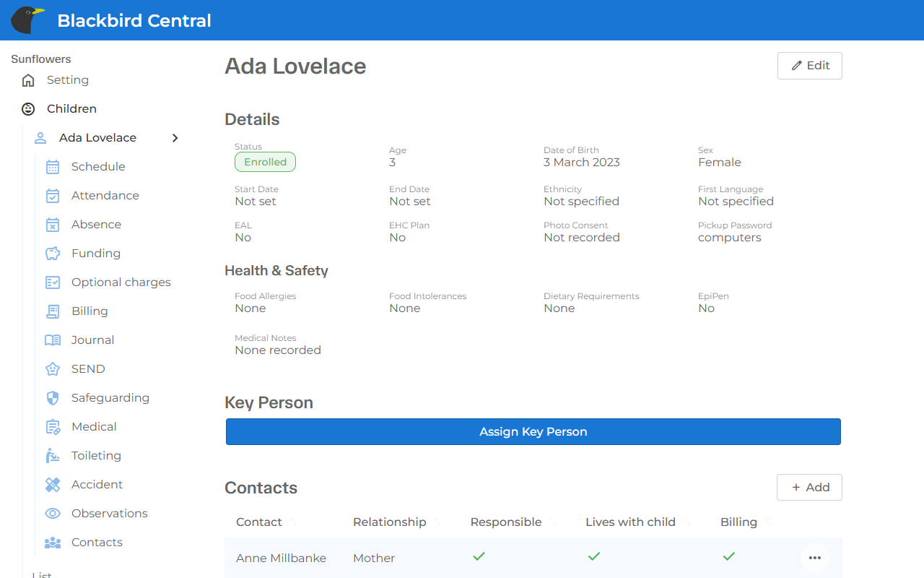Select the pickup password value computers
Image resolution: width=924 pixels, height=578 pixels.
[730, 238]
